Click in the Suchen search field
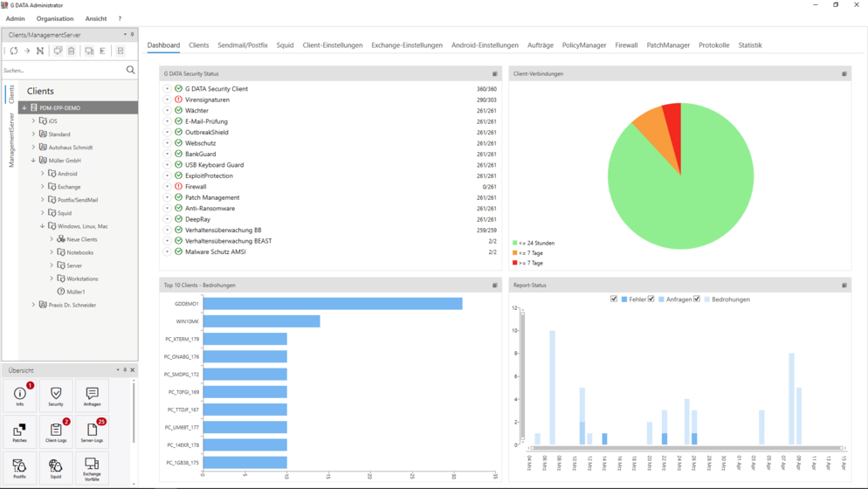 tap(61, 70)
